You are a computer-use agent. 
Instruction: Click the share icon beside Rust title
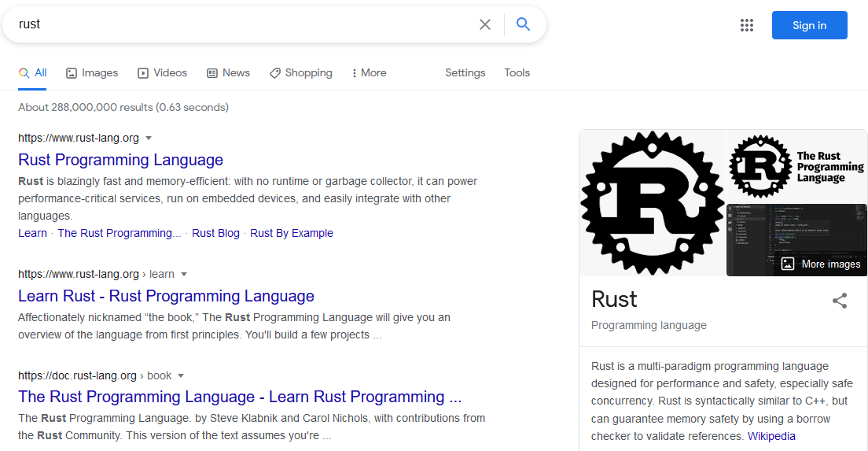click(x=839, y=301)
